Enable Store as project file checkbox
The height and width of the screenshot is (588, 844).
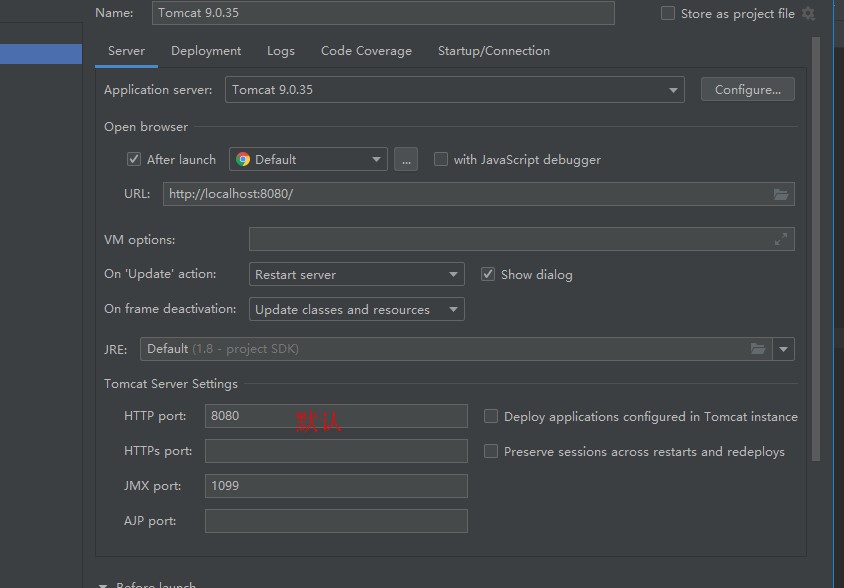tap(667, 13)
